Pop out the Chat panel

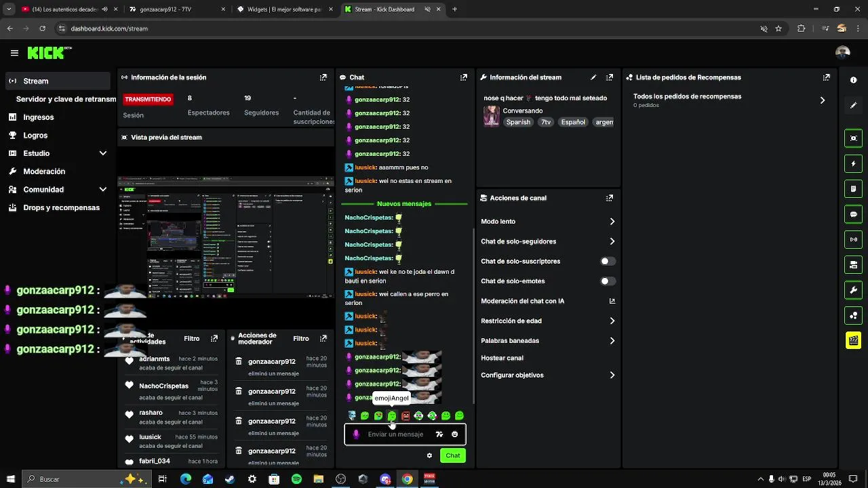464,77
